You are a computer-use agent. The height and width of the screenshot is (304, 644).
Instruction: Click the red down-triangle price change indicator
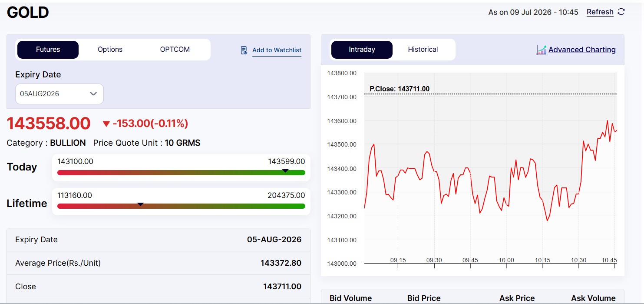tap(106, 124)
